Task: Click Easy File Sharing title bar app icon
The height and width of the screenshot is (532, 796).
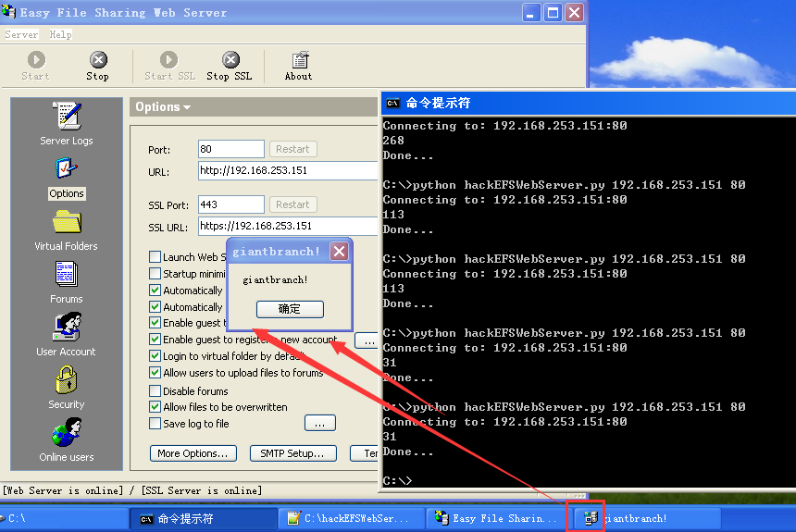Action: (8, 11)
